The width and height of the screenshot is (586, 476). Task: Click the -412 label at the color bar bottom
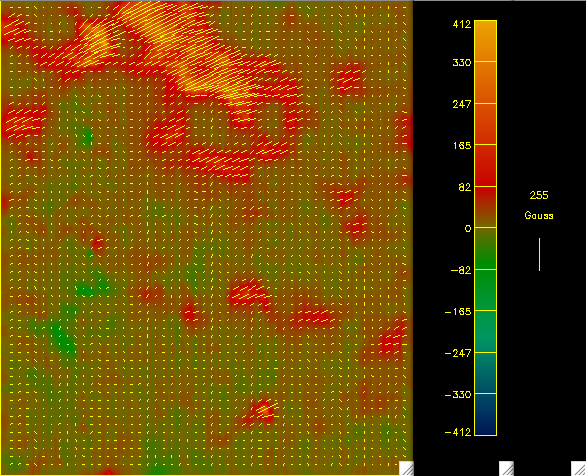pyautogui.click(x=458, y=432)
